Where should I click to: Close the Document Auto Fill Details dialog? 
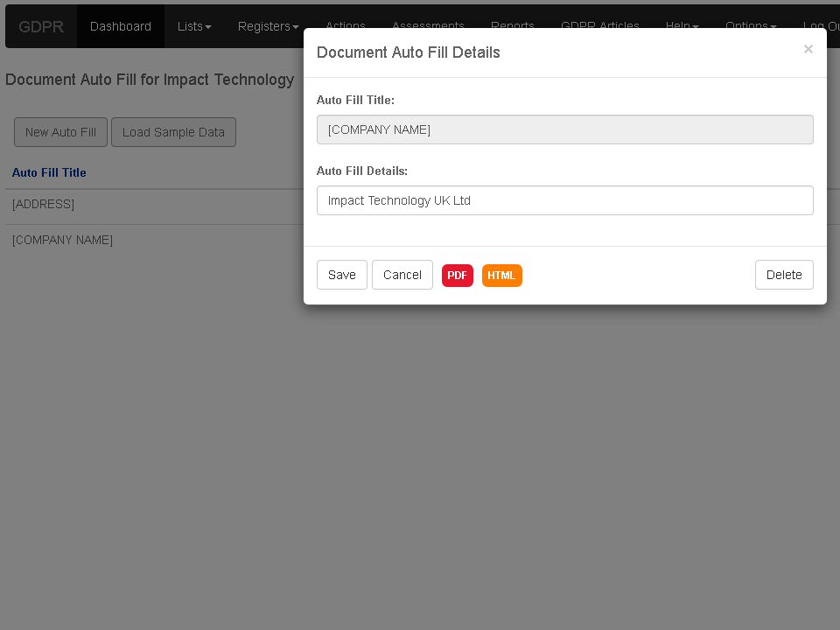808,49
